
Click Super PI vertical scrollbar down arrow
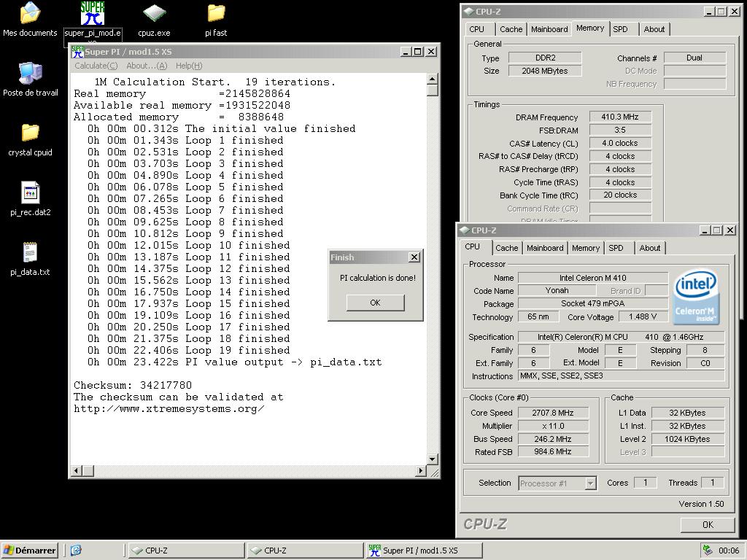(x=432, y=459)
